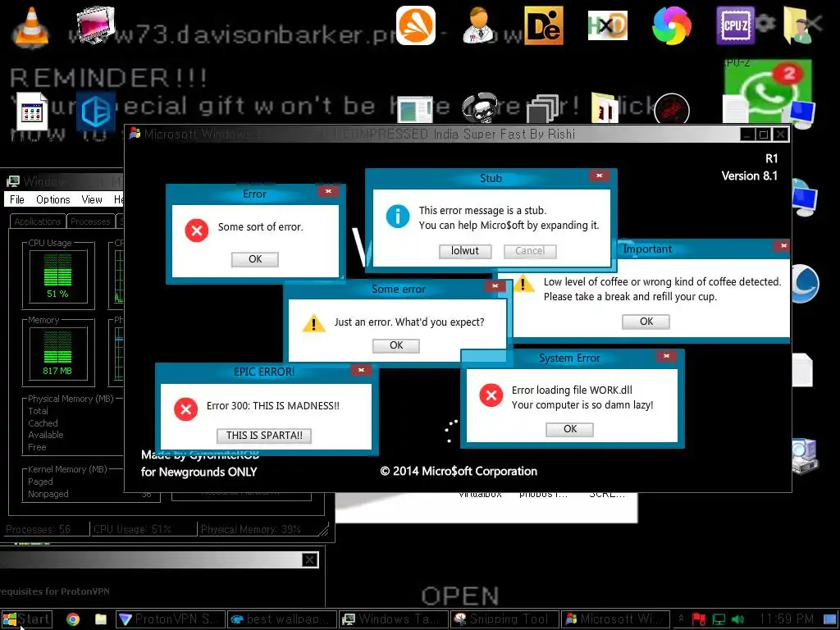840x630 pixels.
Task: Open the VLC media player desktop icon
Action: pos(30,27)
